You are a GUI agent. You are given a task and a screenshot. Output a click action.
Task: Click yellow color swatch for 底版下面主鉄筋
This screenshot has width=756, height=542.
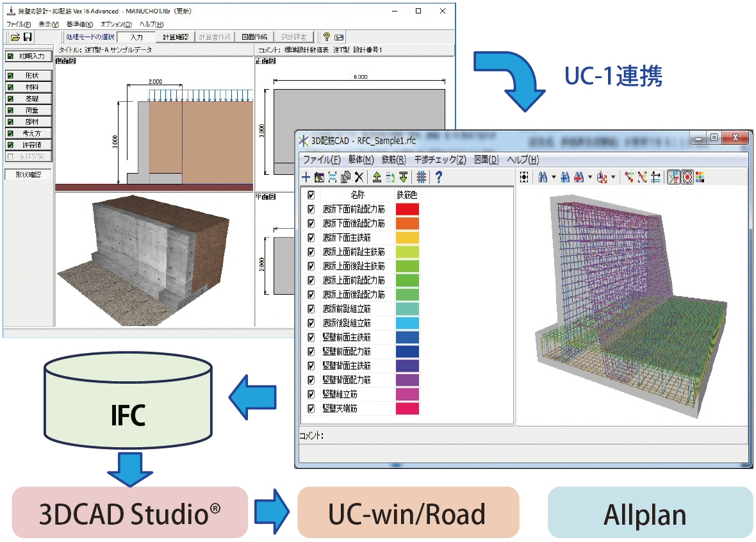pyautogui.click(x=407, y=238)
